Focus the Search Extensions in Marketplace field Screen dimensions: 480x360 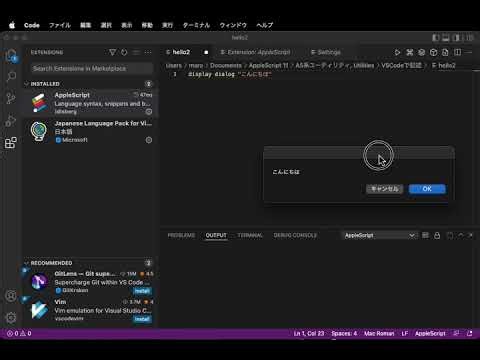92,69
